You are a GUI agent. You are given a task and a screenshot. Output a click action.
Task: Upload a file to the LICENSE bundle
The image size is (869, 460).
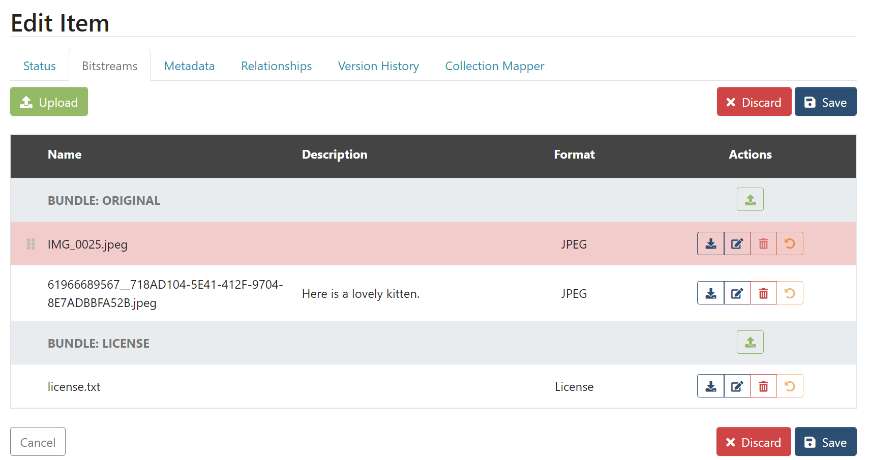tap(750, 343)
